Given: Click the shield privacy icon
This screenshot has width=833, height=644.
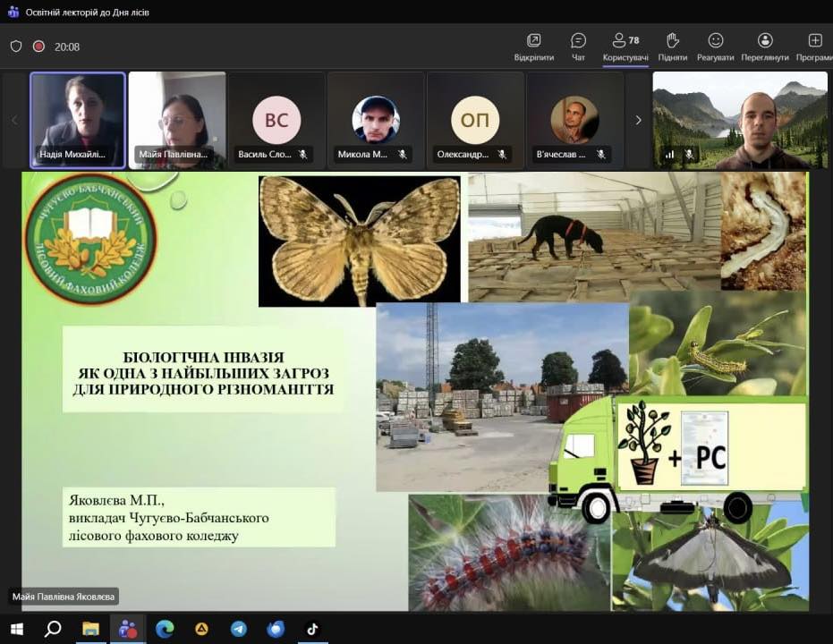Looking at the screenshot, I should (16, 47).
